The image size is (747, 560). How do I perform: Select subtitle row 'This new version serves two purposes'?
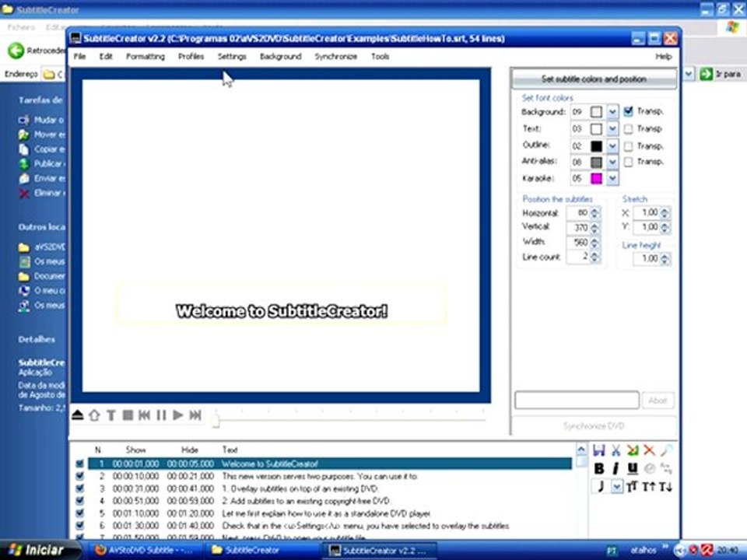[330, 476]
